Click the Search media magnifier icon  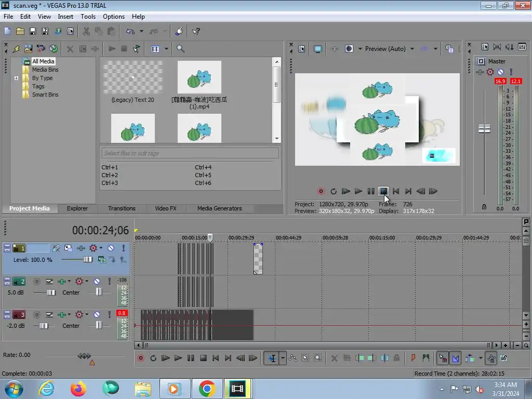click(x=180, y=49)
